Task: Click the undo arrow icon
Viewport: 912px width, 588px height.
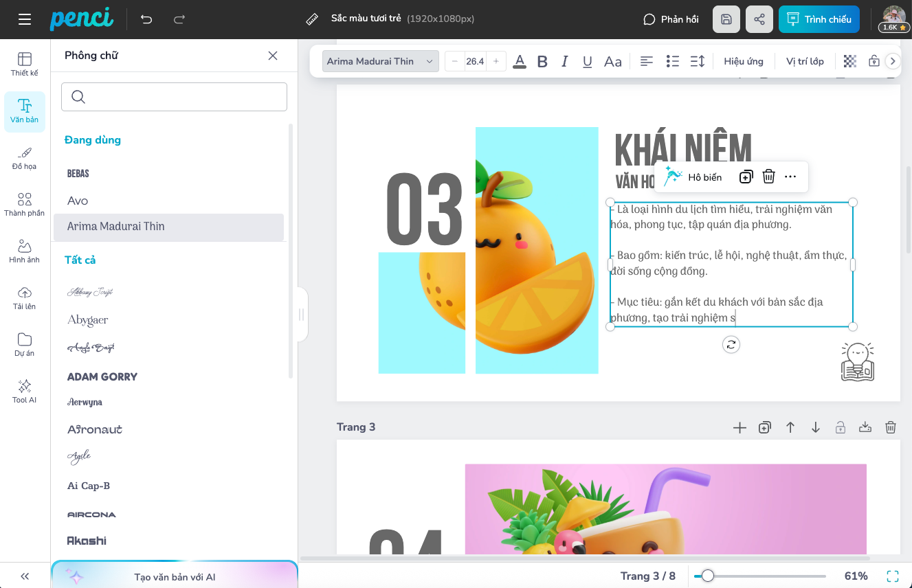Action: point(146,19)
